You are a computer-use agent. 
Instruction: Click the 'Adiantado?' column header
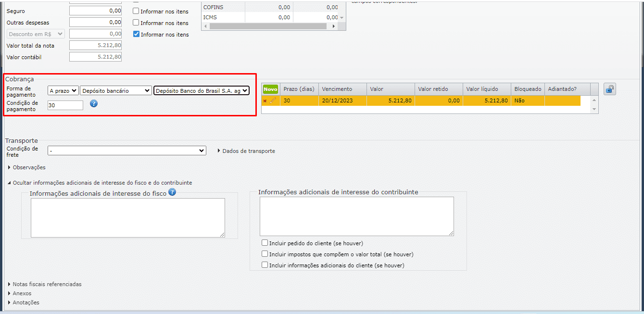pos(567,89)
